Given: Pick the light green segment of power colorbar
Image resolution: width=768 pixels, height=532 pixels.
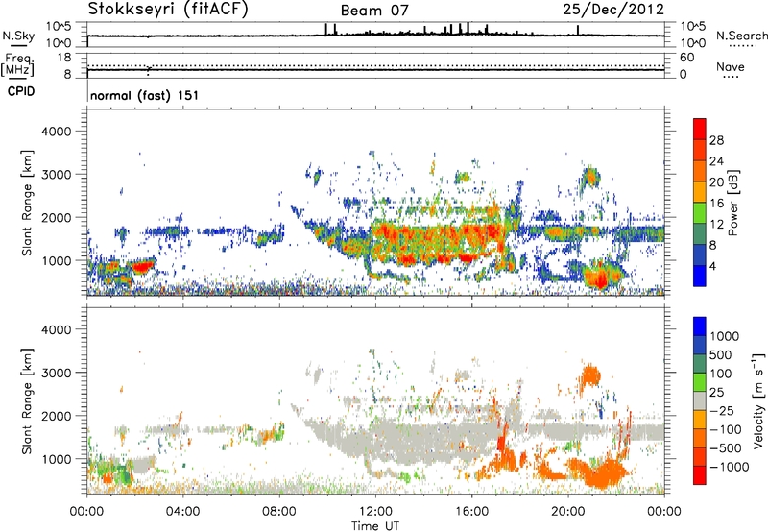Looking at the screenshot, I should point(700,212).
